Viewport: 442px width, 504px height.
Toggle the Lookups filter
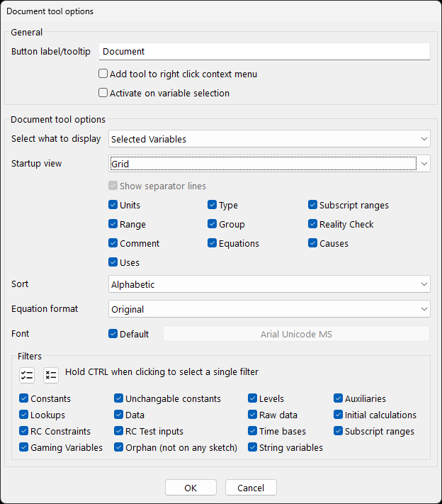[24, 415]
